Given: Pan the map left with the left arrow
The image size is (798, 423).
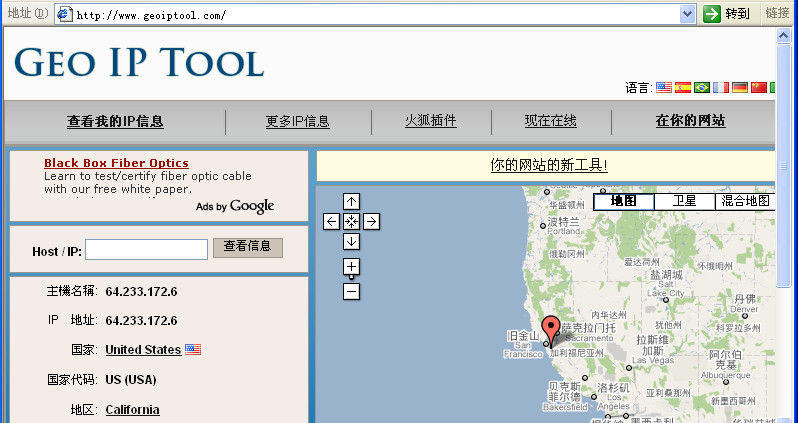Looking at the screenshot, I should pyautogui.click(x=331, y=221).
